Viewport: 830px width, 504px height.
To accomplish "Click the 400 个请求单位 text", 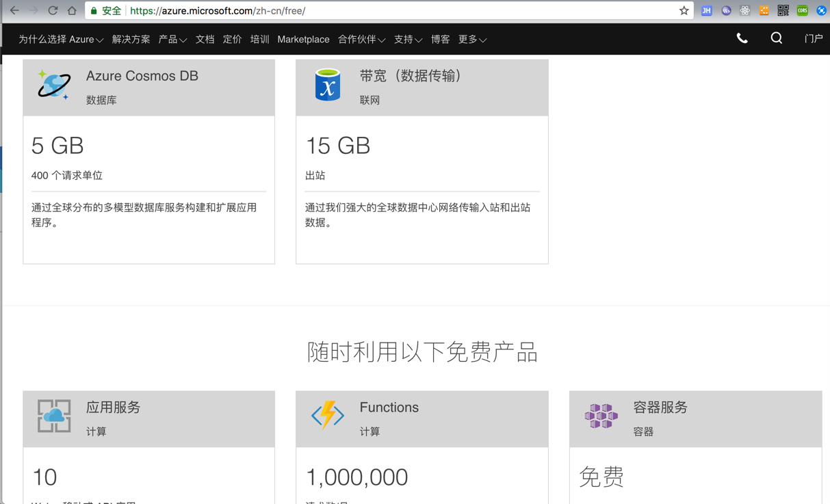I will click(x=67, y=176).
